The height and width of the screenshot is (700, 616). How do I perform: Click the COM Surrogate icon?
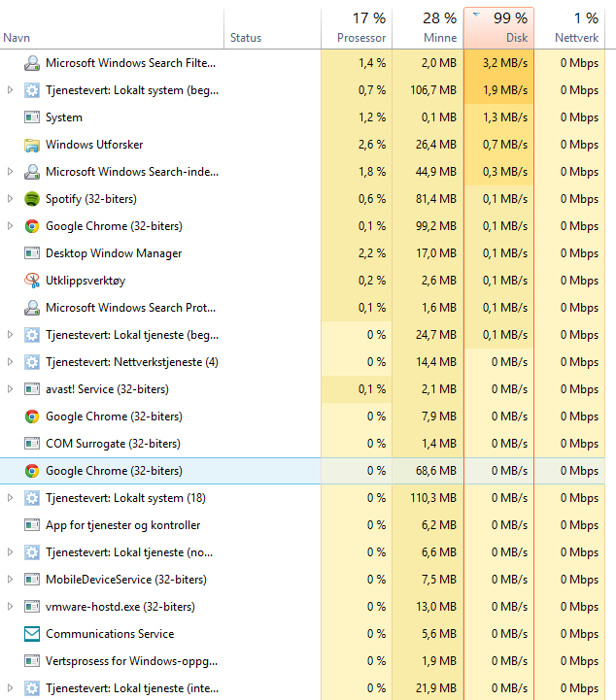click(x=32, y=444)
